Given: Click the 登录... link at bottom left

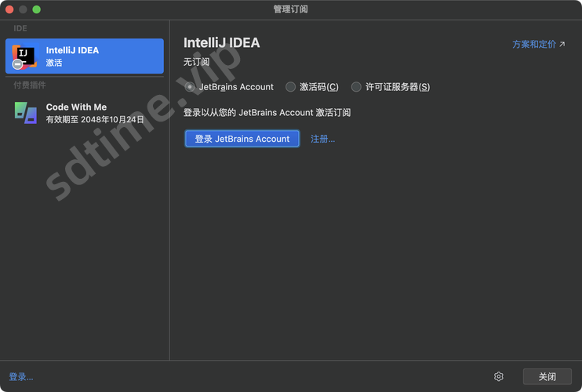Looking at the screenshot, I should (x=21, y=377).
